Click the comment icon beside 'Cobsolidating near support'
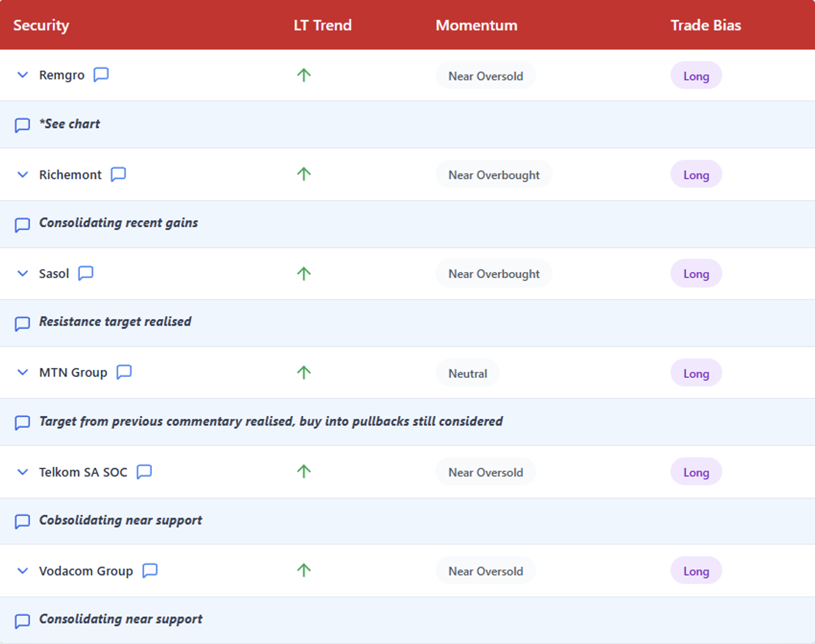Image resolution: width=815 pixels, height=644 pixels. point(22,521)
